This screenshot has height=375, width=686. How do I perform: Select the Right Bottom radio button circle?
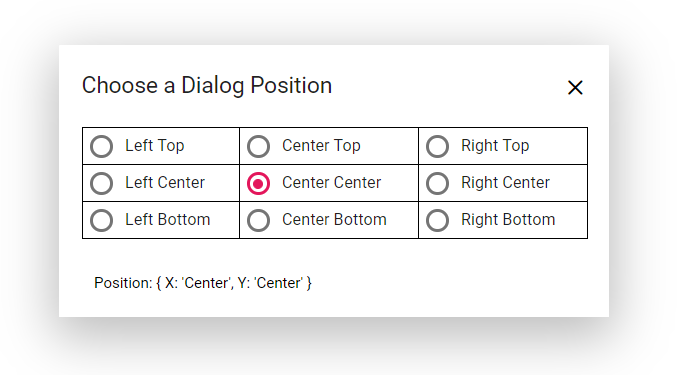tap(437, 220)
